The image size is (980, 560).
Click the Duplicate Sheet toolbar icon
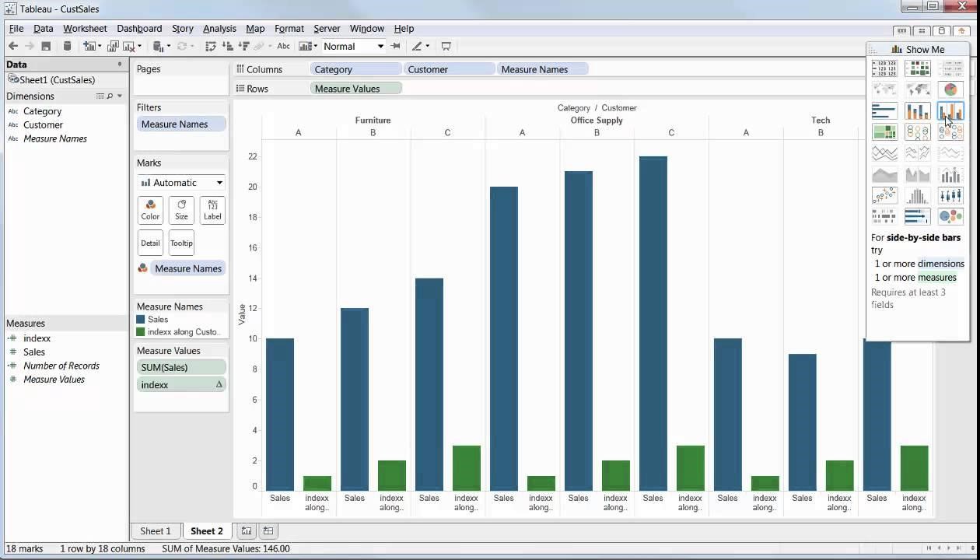click(x=113, y=46)
